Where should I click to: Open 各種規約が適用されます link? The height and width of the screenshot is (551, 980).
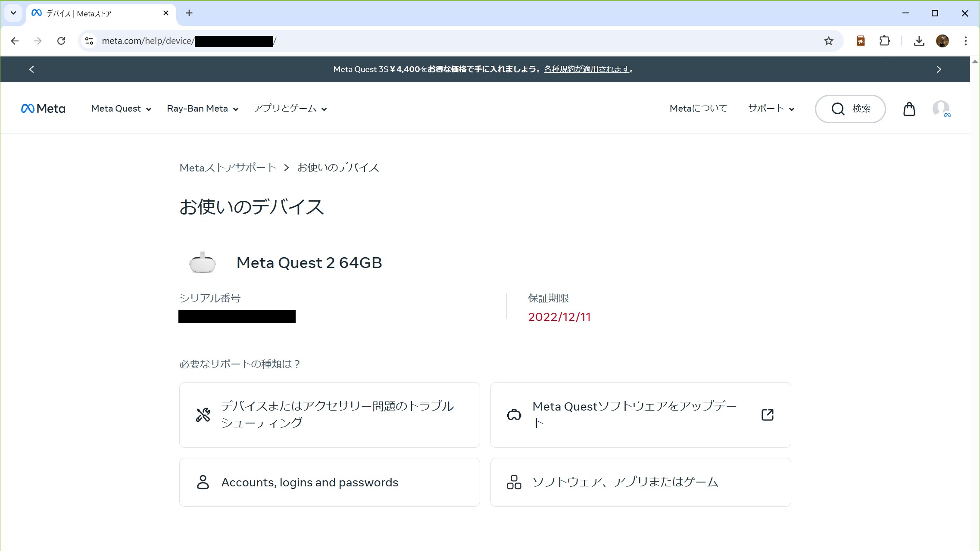(587, 69)
